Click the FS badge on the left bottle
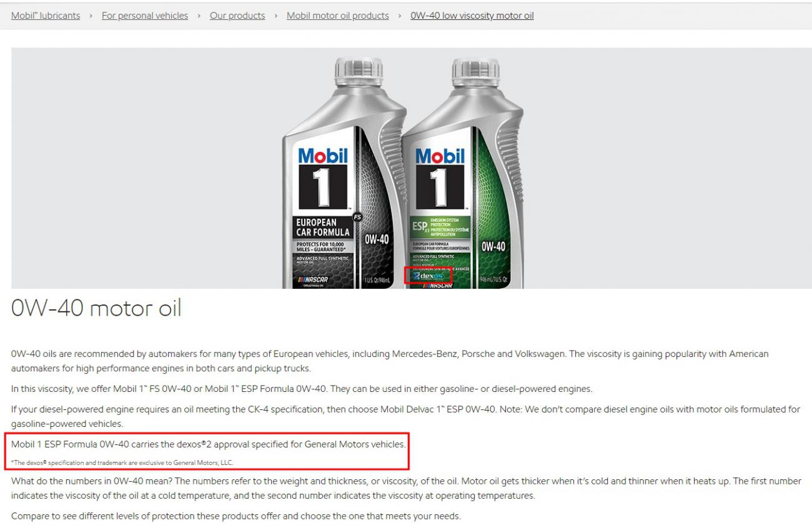This screenshot has width=812, height=530. coord(358,217)
